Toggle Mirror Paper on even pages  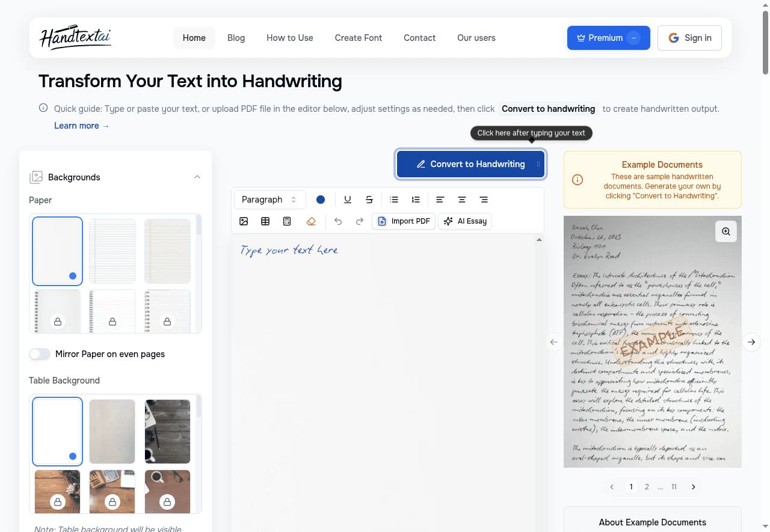pyautogui.click(x=40, y=354)
